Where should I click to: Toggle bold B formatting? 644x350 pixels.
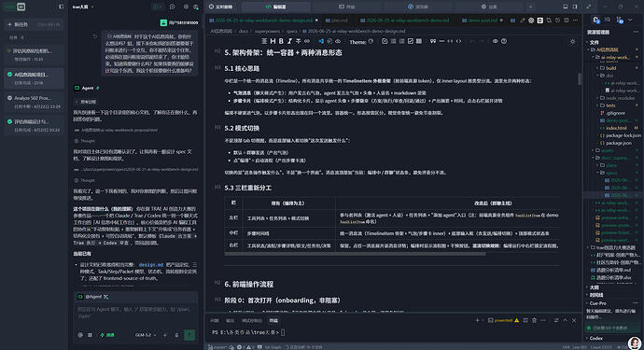coord(281,41)
